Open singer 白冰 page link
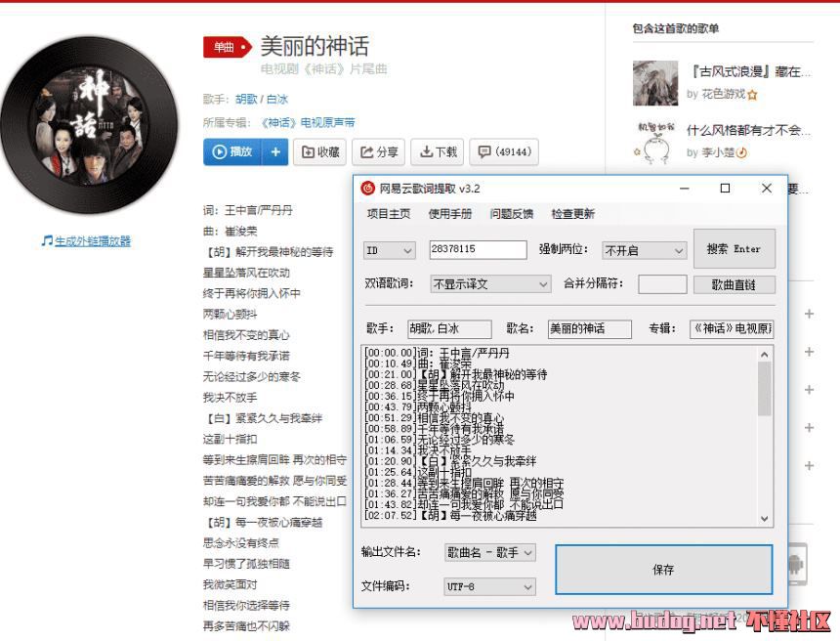Image resolution: width=840 pixels, height=641 pixels. [x=277, y=99]
